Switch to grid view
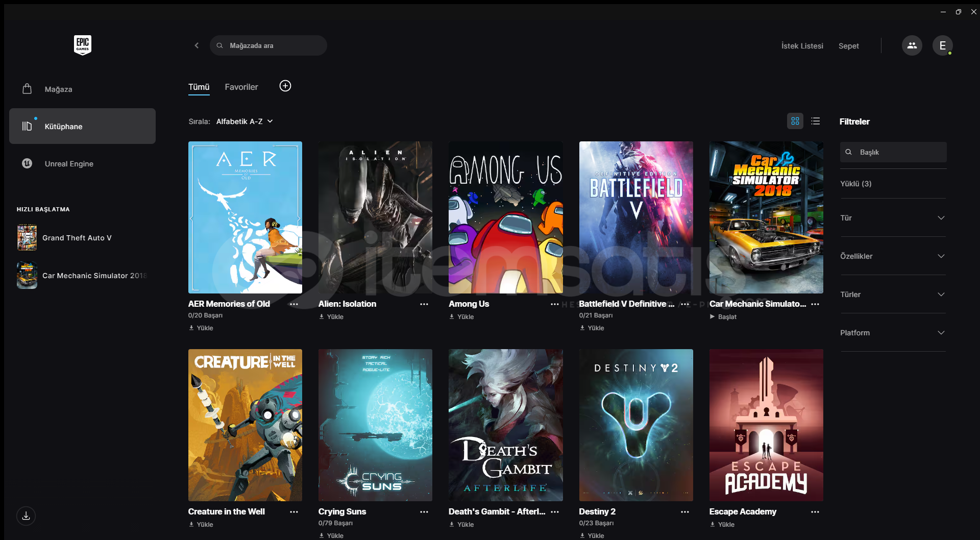The width and height of the screenshot is (980, 540). (x=795, y=121)
